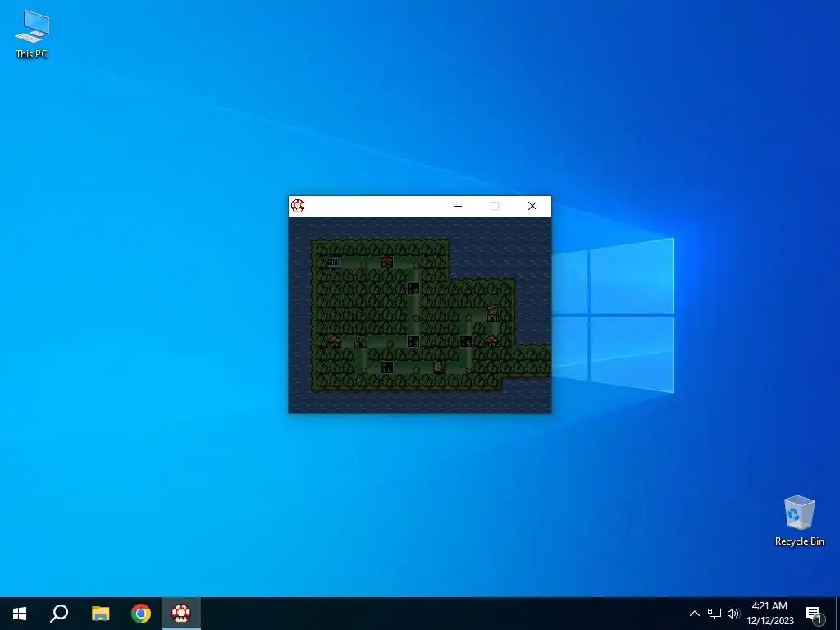The height and width of the screenshot is (630, 840).
Task: Click the mini fortress beside the left mushroom house
Action: click(x=361, y=341)
